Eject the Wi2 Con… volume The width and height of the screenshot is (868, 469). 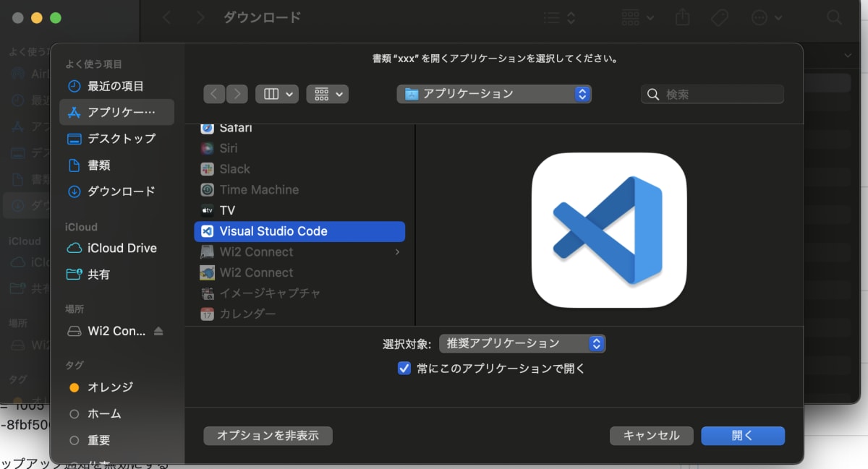click(x=158, y=331)
